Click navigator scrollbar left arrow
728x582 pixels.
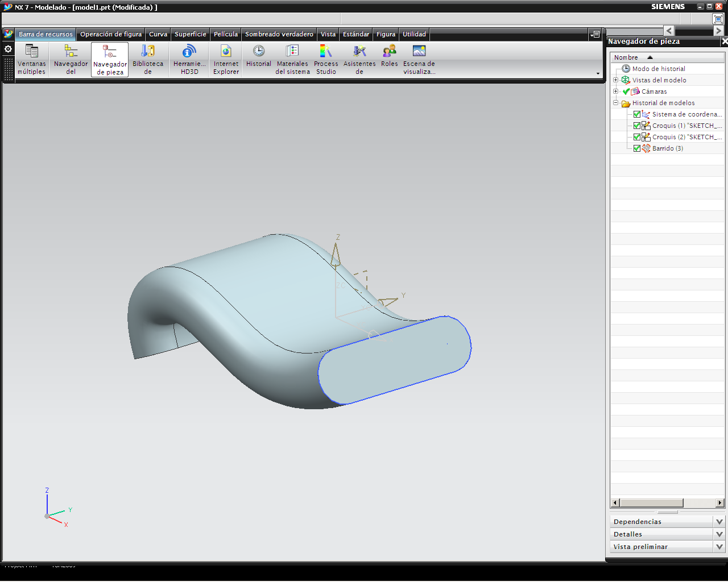click(615, 503)
